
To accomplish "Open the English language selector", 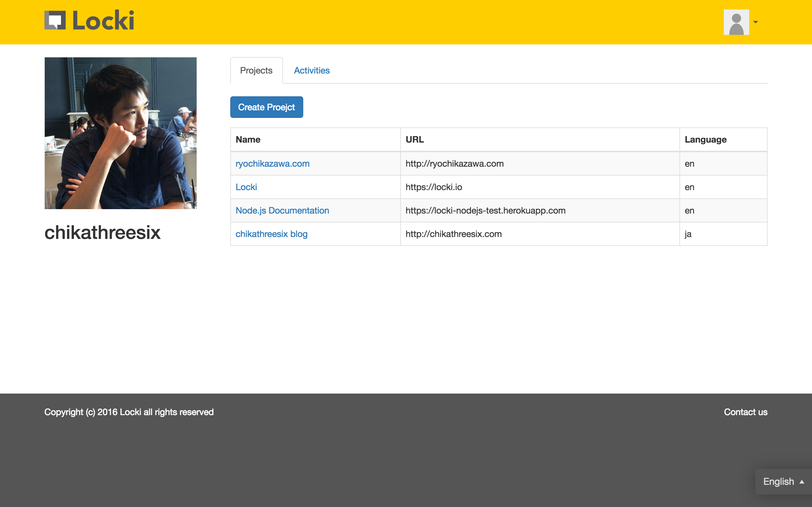I will click(778, 482).
